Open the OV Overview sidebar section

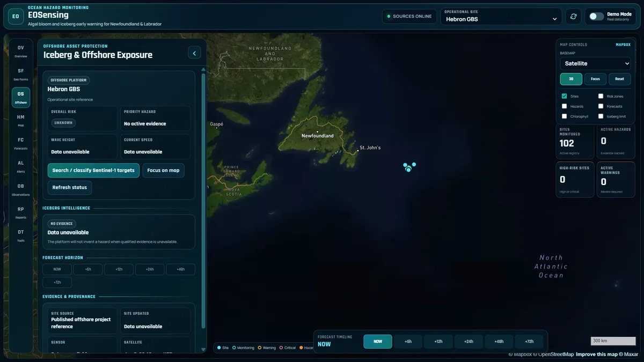(21, 51)
